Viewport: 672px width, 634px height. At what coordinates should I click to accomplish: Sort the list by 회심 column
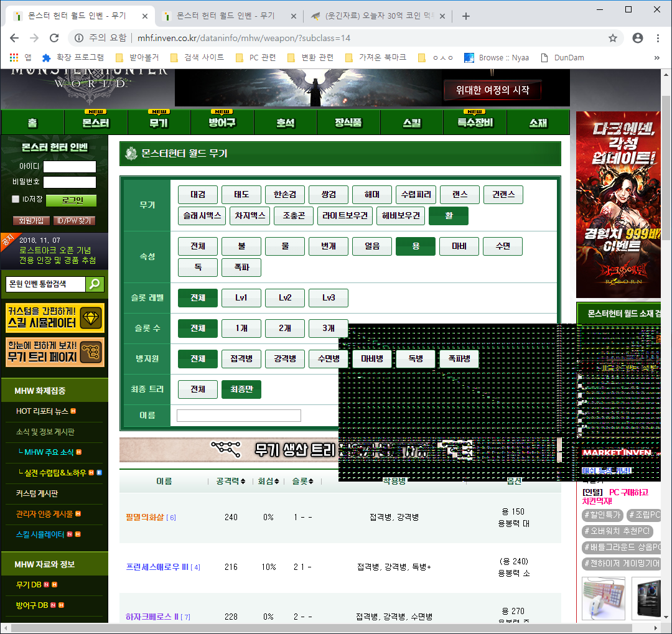click(x=268, y=481)
